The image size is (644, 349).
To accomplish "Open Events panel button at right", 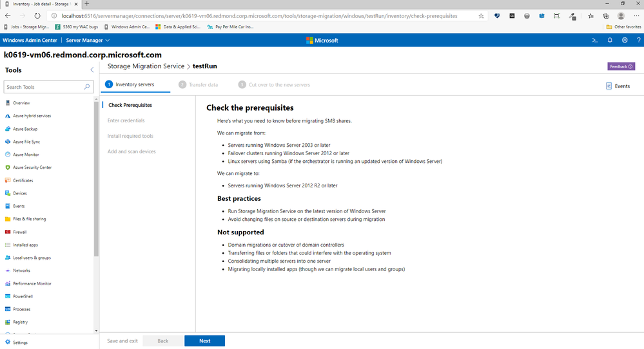I will [x=618, y=86].
